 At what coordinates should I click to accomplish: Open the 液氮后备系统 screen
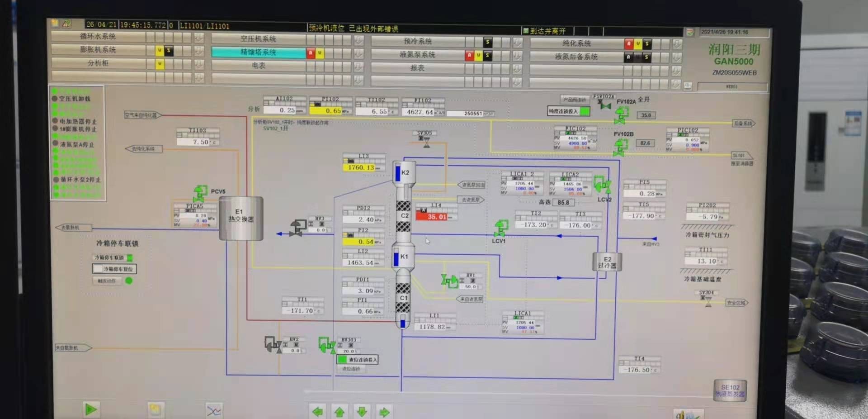[576, 57]
